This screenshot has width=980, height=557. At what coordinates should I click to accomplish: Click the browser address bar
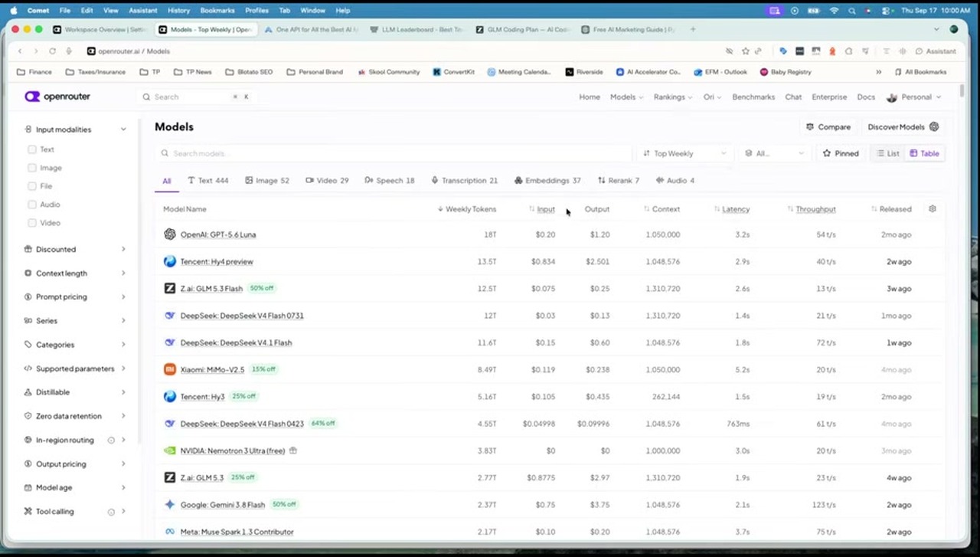(x=398, y=51)
